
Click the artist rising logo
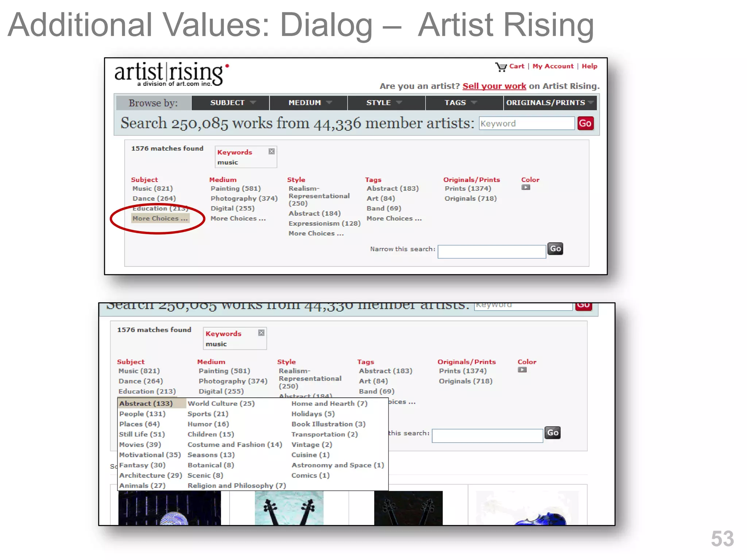[171, 74]
